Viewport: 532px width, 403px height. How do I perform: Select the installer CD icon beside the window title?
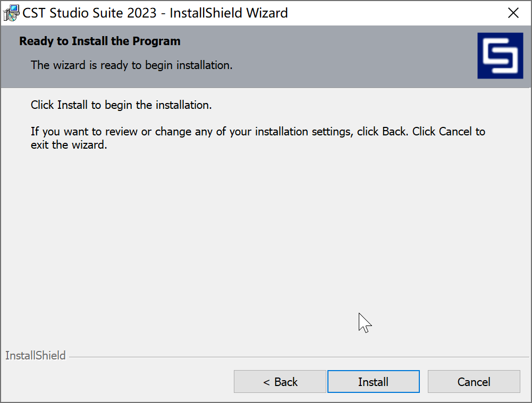click(10, 12)
